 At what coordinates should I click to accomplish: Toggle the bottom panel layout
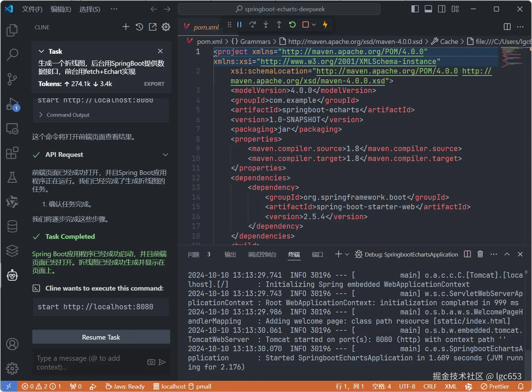click(428, 9)
